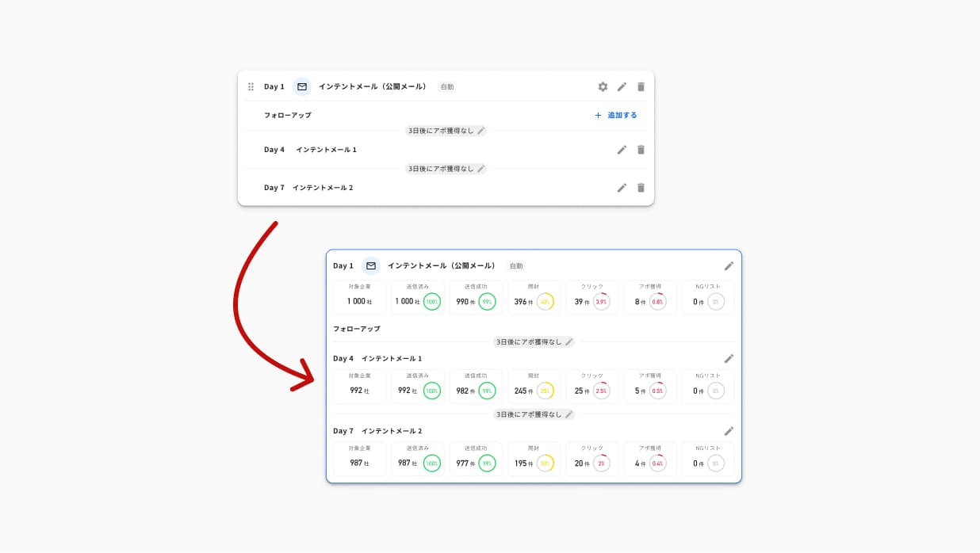The height and width of the screenshot is (553, 980).
Task: Select Day 4 クリック value 25 件
Action: tap(582, 391)
